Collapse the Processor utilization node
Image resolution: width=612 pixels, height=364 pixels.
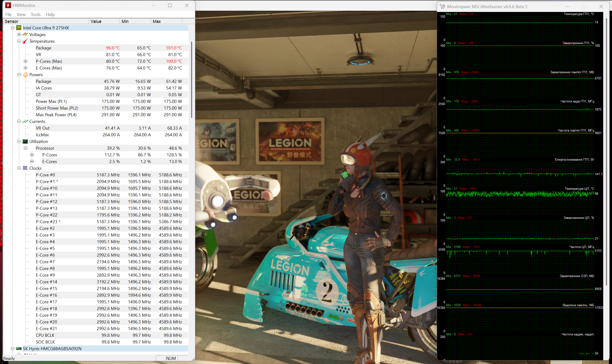[25, 148]
